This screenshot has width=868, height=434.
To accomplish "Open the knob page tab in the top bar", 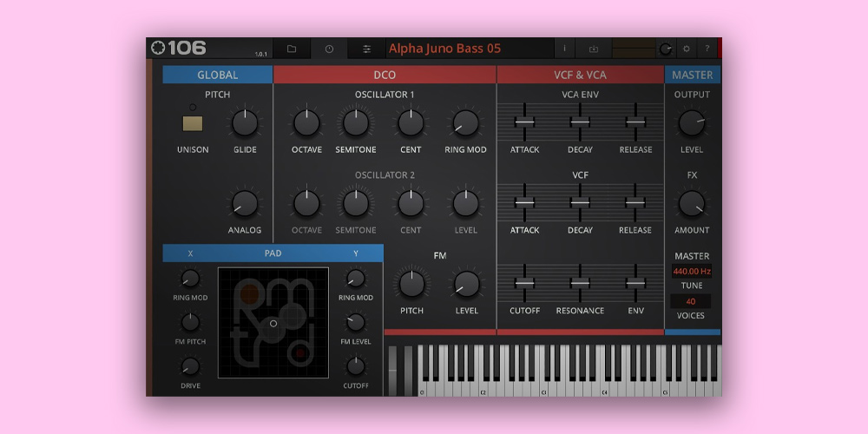I will pyautogui.click(x=329, y=49).
